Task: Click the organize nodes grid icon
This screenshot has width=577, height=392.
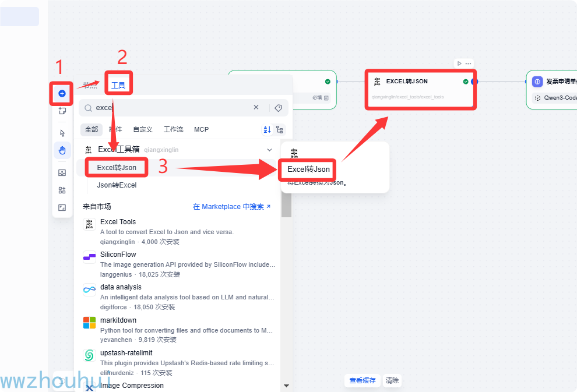Action: point(62,190)
